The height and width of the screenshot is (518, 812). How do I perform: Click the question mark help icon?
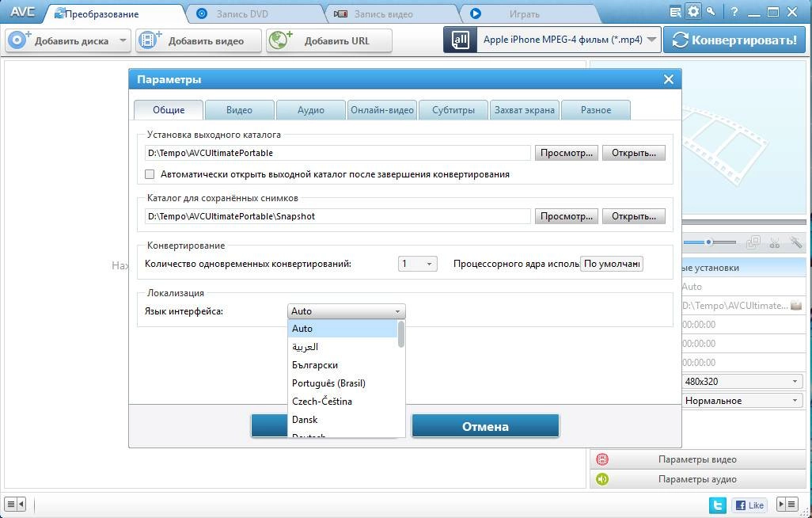(734, 12)
